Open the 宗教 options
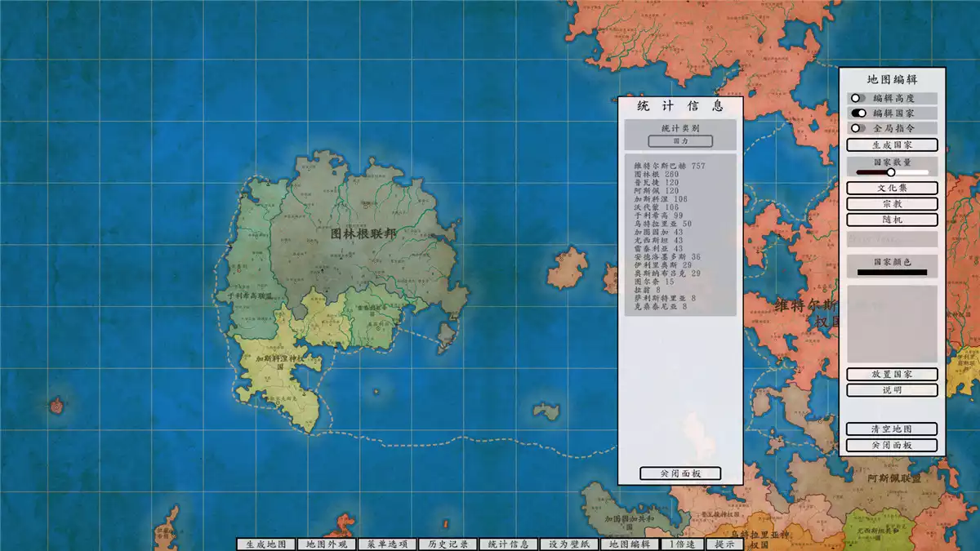The height and width of the screenshot is (551, 980). tap(893, 203)
